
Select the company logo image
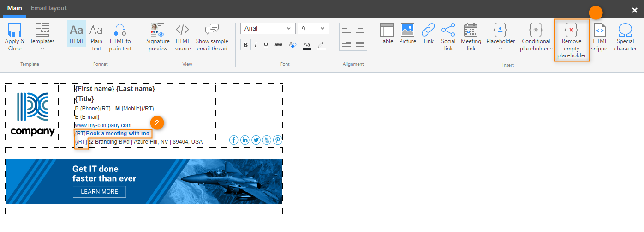pyautogui.click(x=32, y=115)
